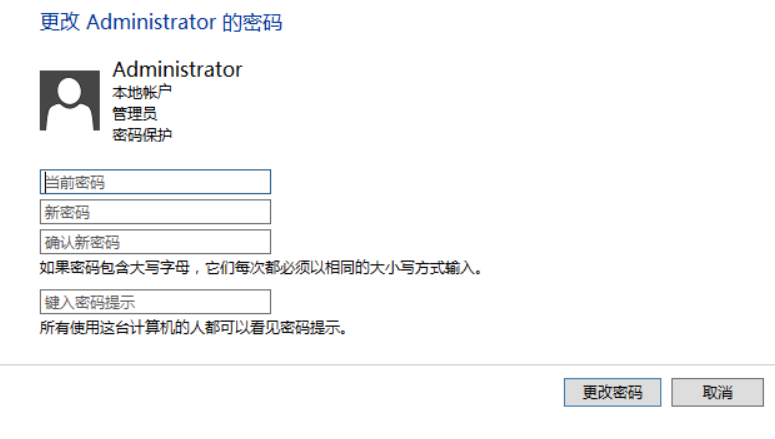Select the 确认新密码 confirmation field

[x=155, y=242]
